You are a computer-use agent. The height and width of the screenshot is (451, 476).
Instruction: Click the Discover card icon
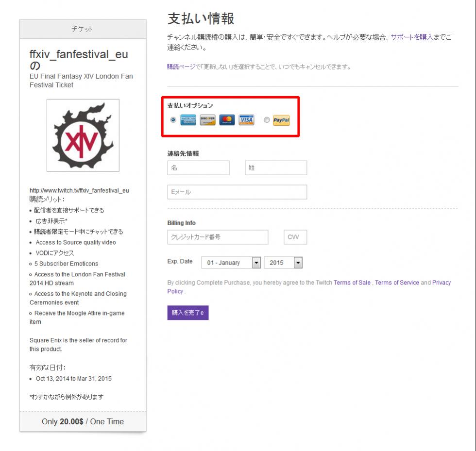tap(207, 120)
